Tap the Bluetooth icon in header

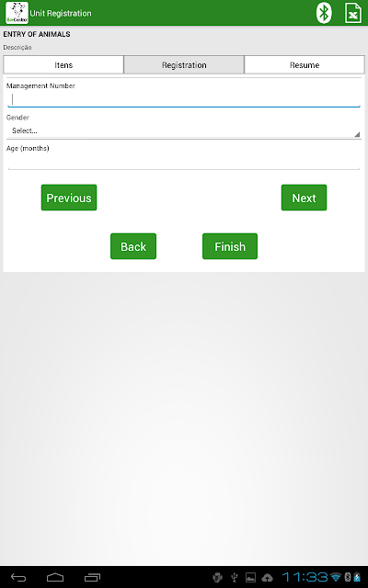pyautogui.click(x=323, y=13)
